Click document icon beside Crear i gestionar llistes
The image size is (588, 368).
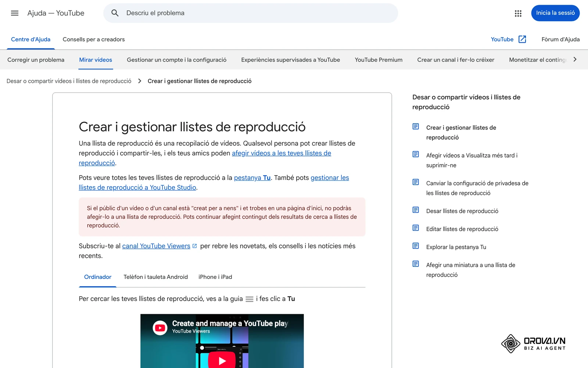click(416, 127)
